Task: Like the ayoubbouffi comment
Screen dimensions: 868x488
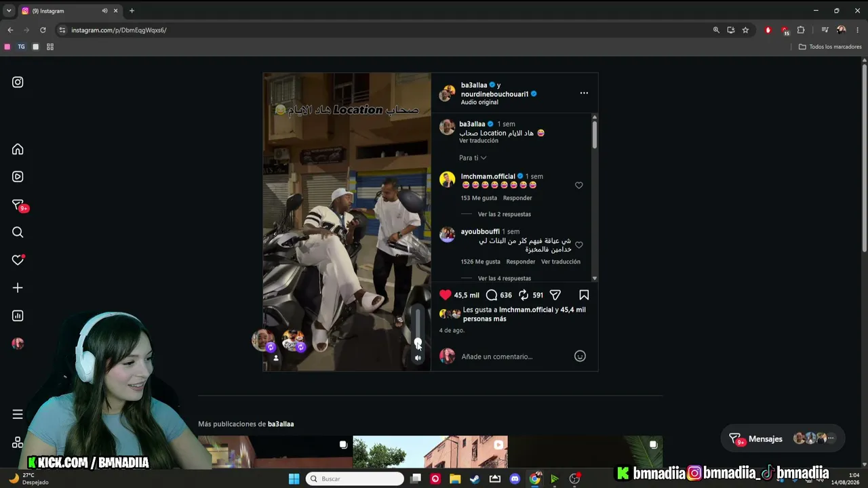Action: [x=578, y=245]
